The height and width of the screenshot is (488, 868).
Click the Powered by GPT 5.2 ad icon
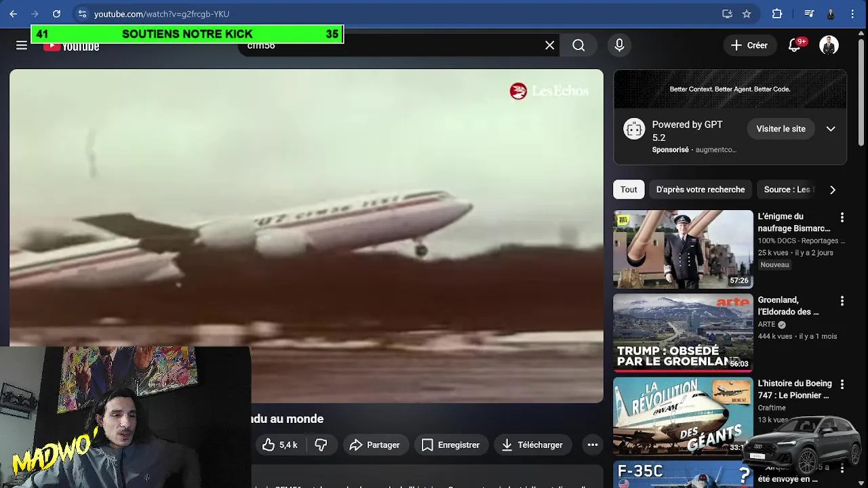pyautogui.click(x=634, y=129)
